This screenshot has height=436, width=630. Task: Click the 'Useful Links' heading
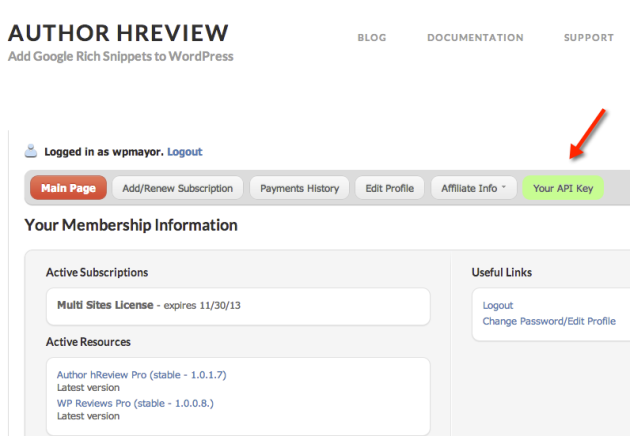[502, 272]
